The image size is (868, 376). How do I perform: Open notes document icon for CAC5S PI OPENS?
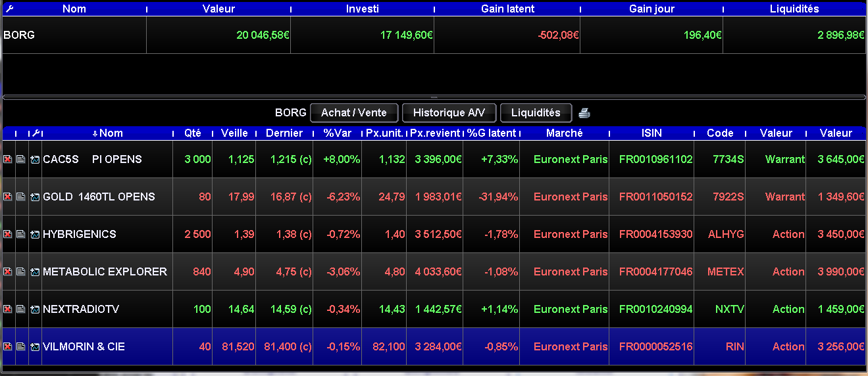coord(20,160)
